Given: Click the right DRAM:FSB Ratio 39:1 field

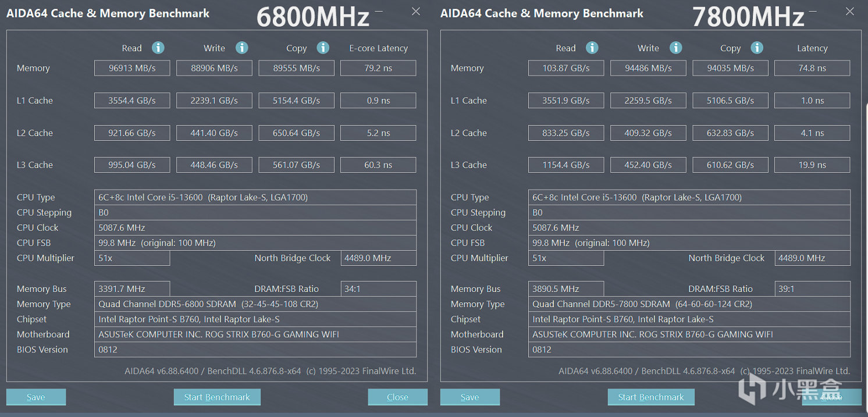Looking at the screenshot, I should [812, 289].
